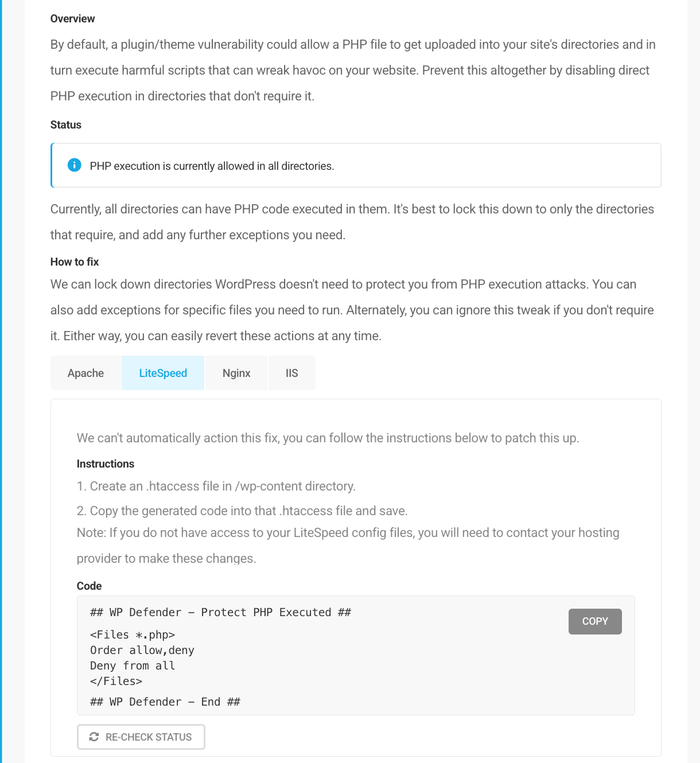
Task: Click the Overview heading
Action: coord(72,18)
